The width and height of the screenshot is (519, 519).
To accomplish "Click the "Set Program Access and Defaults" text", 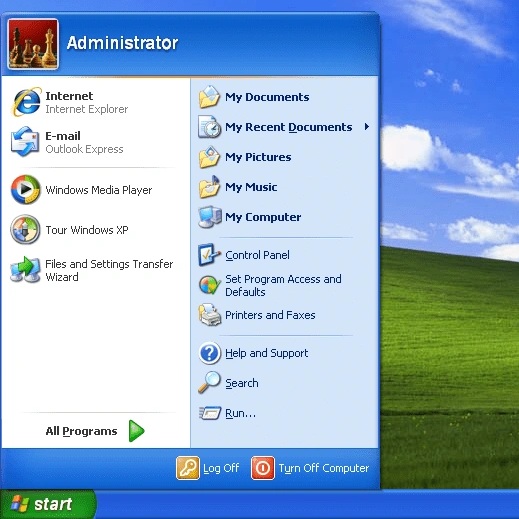I will (283, 285).
